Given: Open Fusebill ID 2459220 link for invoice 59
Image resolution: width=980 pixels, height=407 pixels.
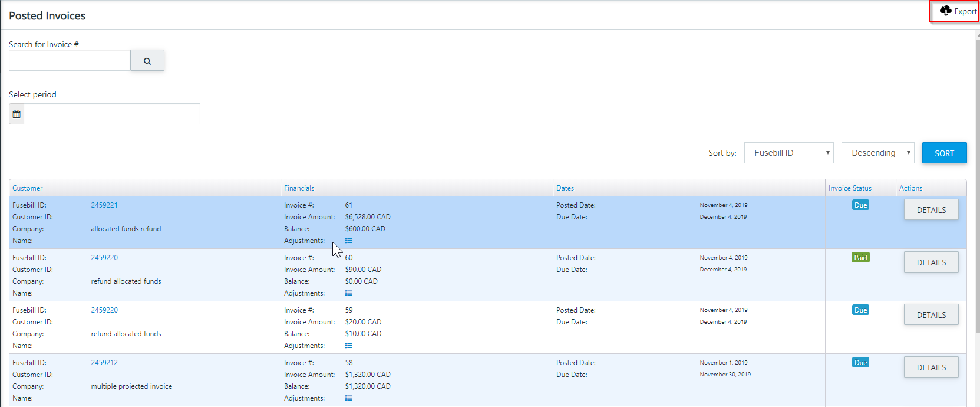Looking at the screenshot, I should pos(104,310).
